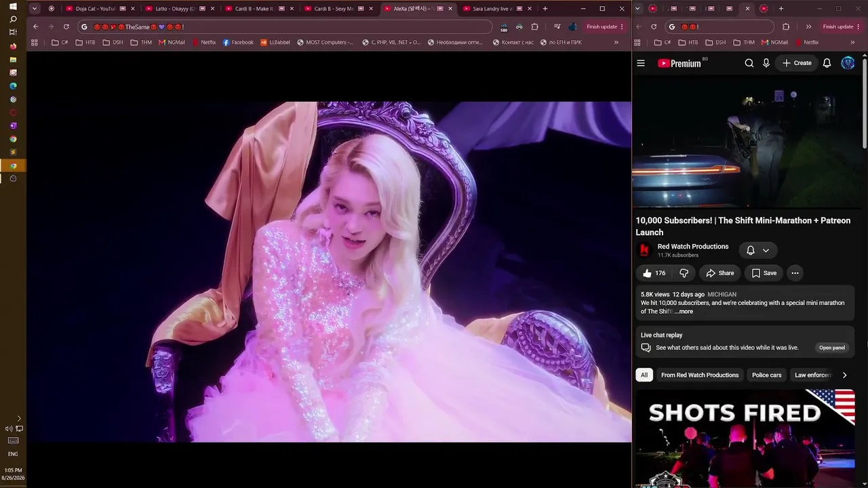Image resolution: width=868 pixels, height=488 pixels.
Task: Open the YouTube guide hamburger menu
Action: 641,63
